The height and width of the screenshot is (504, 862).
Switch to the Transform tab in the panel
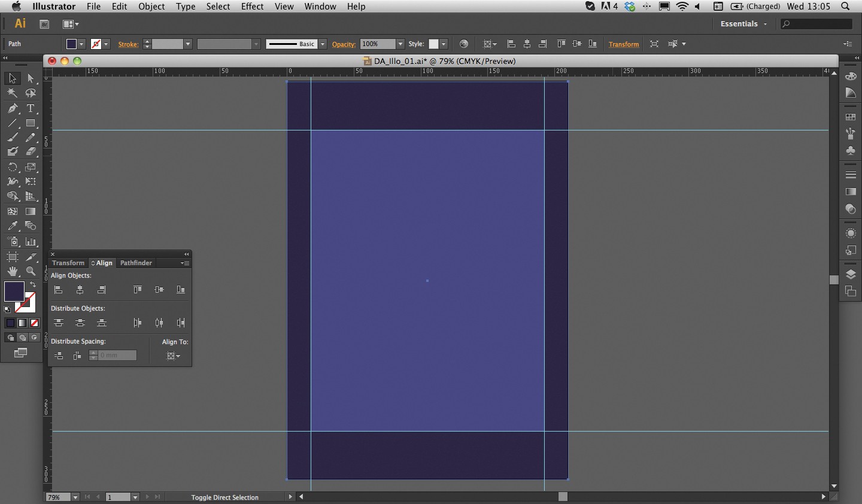[x=68, y=263]
